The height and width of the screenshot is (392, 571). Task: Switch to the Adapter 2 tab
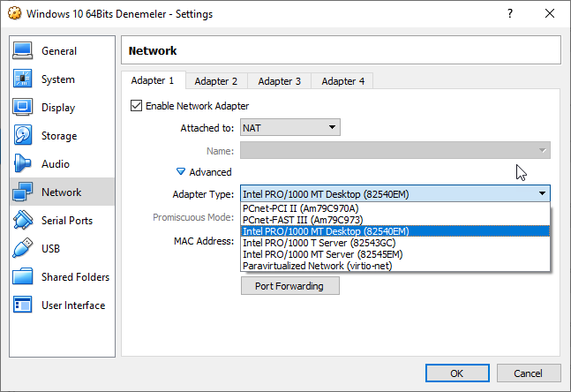[x=216, y=81]
